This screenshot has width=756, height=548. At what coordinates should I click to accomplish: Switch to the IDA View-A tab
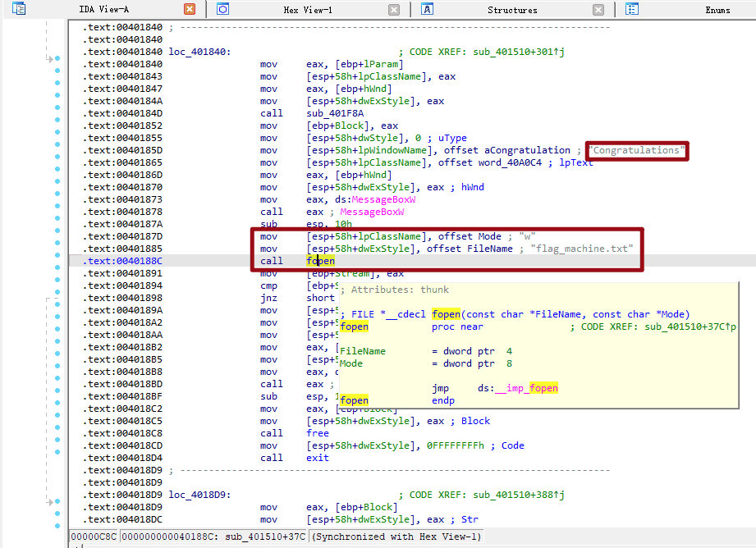pos(103,9)
